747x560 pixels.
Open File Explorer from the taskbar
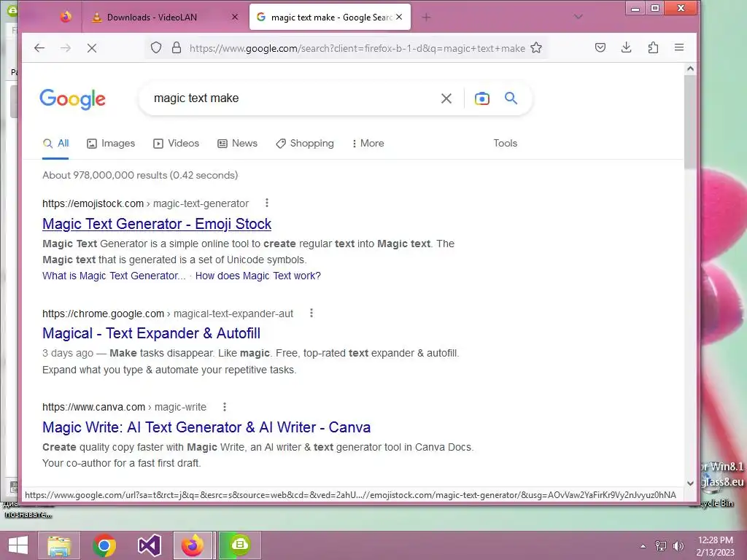[59, 545]
